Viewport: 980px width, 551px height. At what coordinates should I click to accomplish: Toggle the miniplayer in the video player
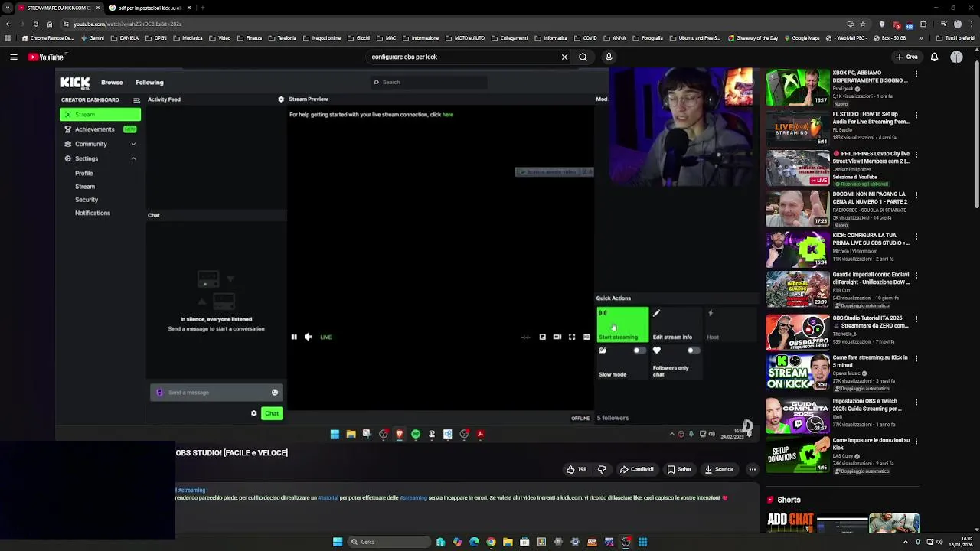[x=543, y=337]
